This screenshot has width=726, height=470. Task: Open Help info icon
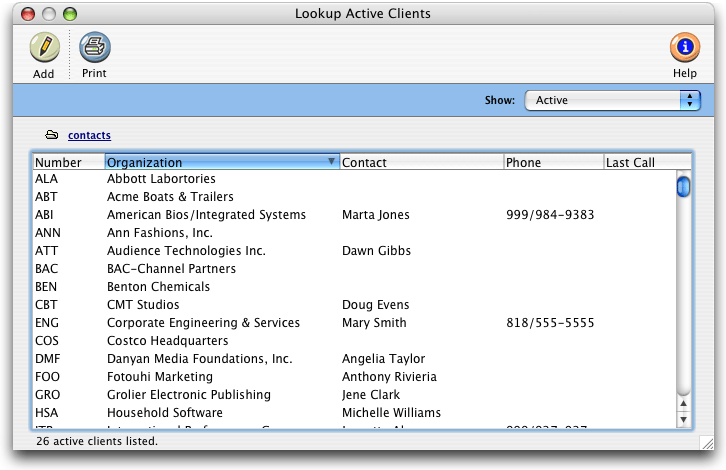685,47
